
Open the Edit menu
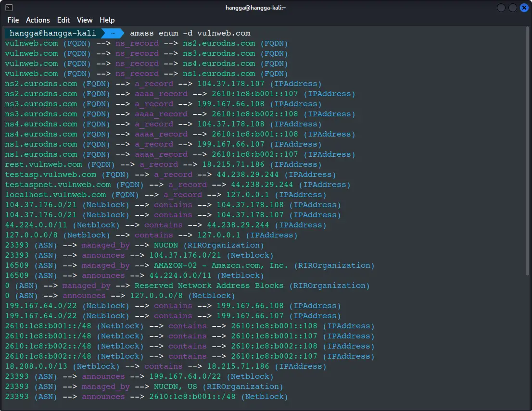tap(63, 20)
